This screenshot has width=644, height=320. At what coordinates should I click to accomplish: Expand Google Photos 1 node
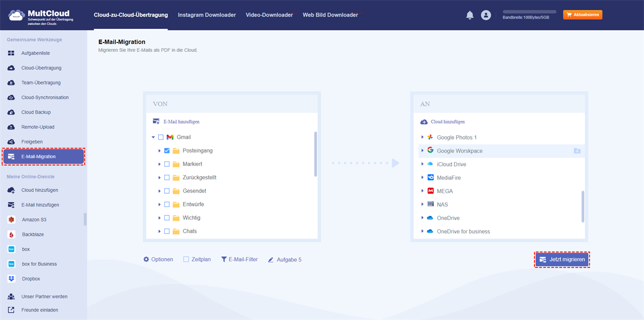coord(422,137)
